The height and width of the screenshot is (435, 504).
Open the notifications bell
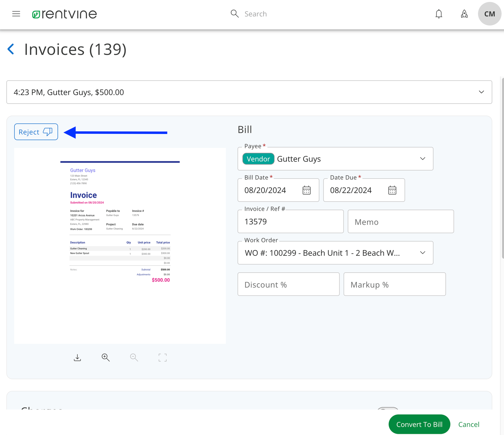click(439, 14)
